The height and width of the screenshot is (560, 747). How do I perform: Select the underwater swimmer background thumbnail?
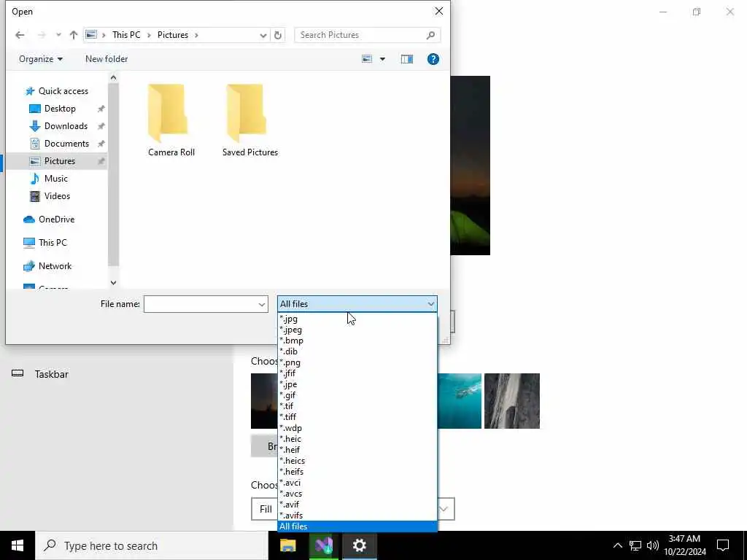click(460, 401)
